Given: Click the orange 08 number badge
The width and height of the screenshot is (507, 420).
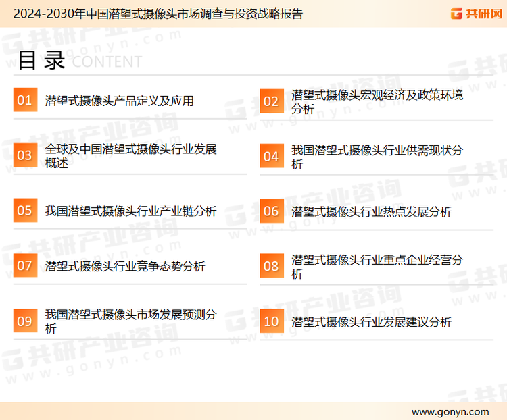Looking at the screenshot, I should coord(272,266).
